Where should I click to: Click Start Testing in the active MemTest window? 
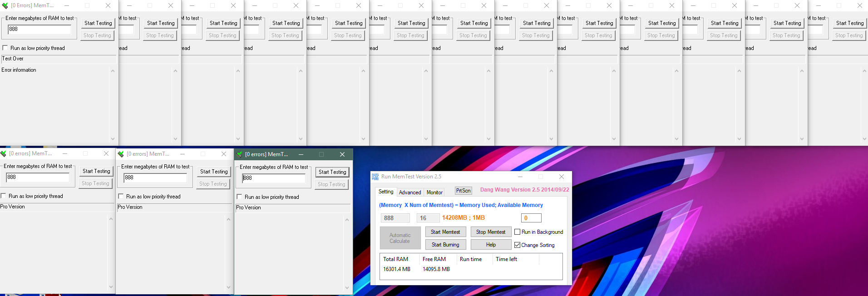tap(332, 172)
